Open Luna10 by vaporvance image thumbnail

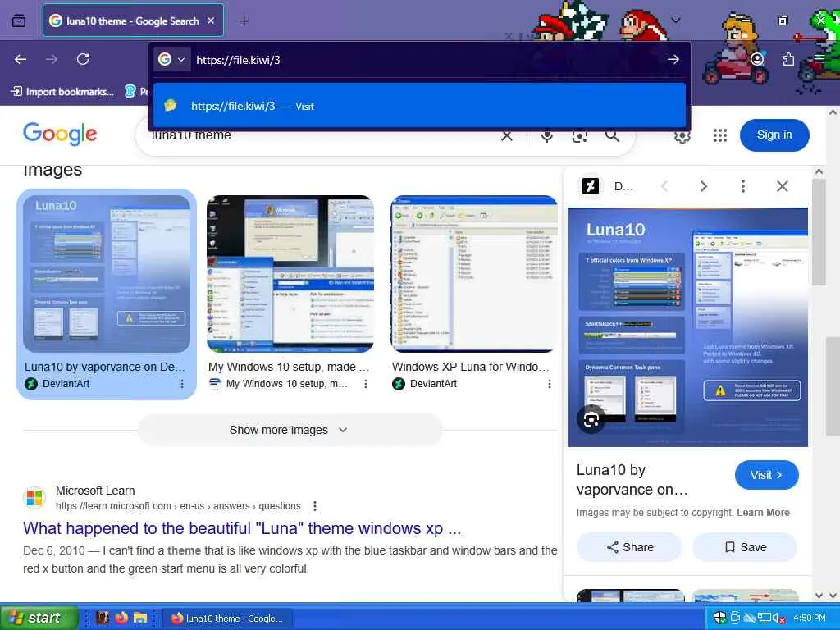coord(107,273)
